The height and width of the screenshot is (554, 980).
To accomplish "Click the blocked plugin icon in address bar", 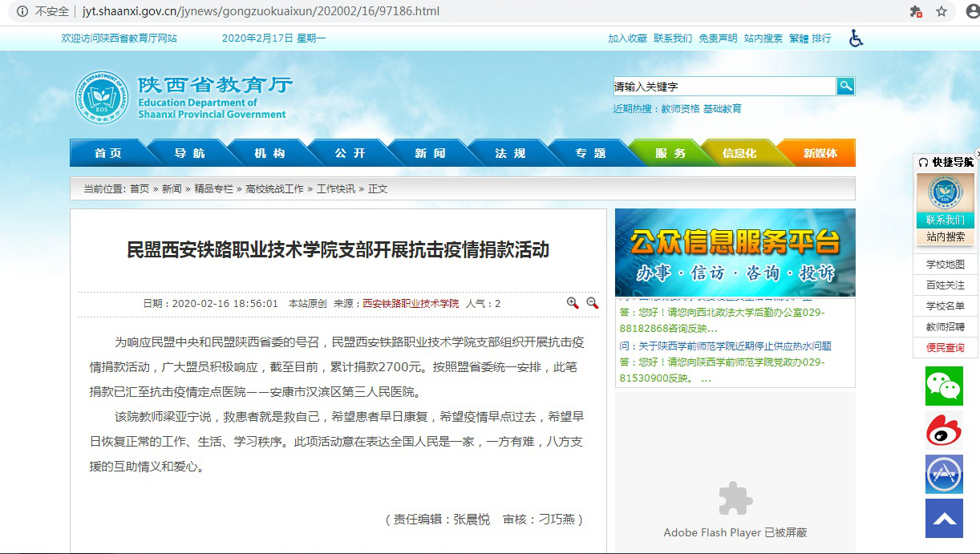I will (x=916, y=12).
